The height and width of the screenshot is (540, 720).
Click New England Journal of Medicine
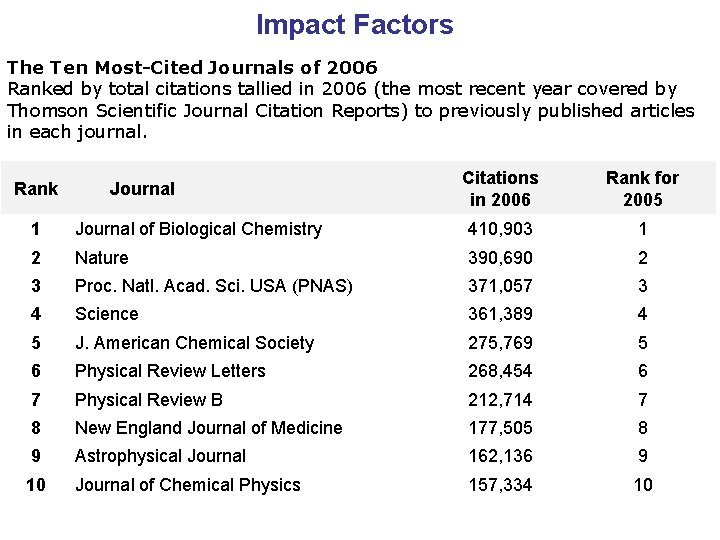[209, 428]
